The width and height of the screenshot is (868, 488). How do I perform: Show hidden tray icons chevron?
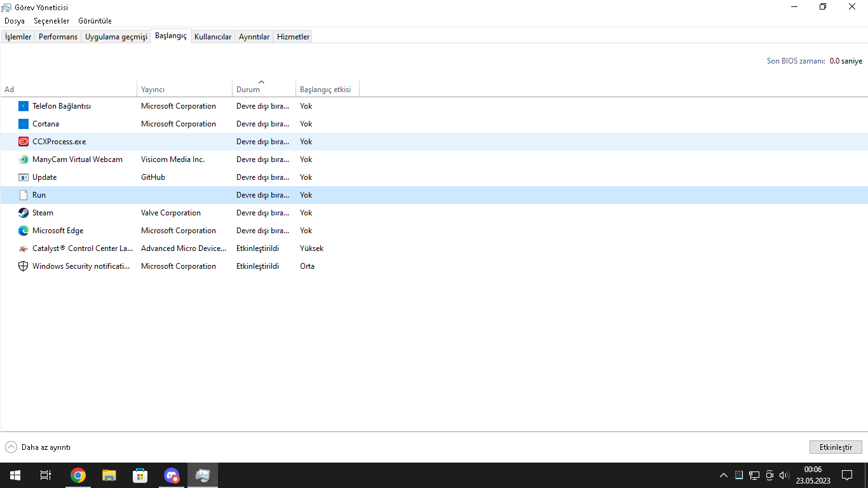724,475
